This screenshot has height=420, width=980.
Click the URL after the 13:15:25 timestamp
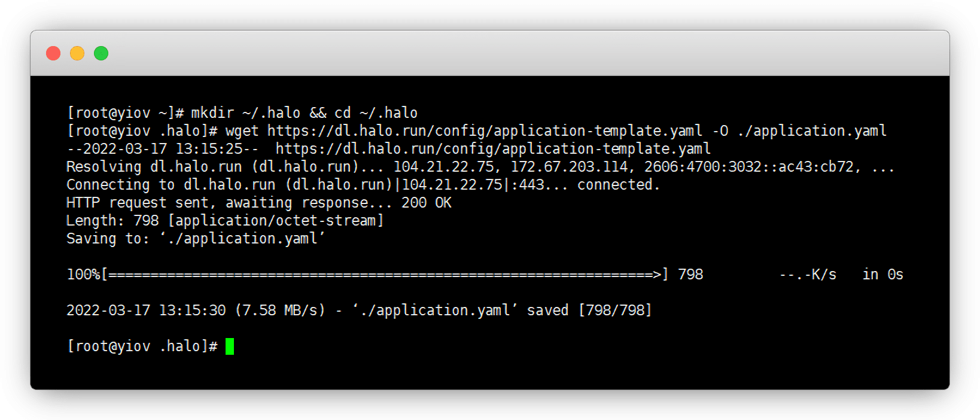click(493, 149)
